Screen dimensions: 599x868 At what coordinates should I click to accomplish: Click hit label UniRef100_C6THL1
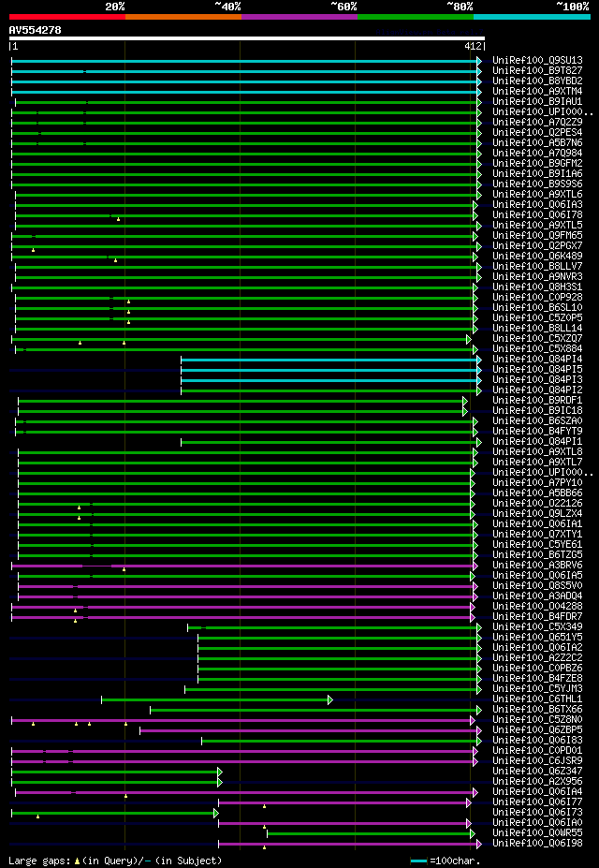[x=537, y=699]
